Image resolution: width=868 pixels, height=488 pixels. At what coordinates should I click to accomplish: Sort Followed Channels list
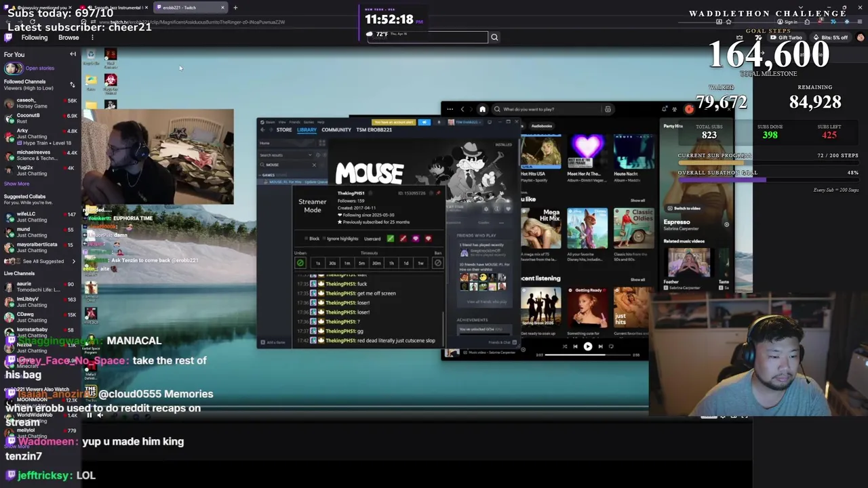tap(72, 85)
